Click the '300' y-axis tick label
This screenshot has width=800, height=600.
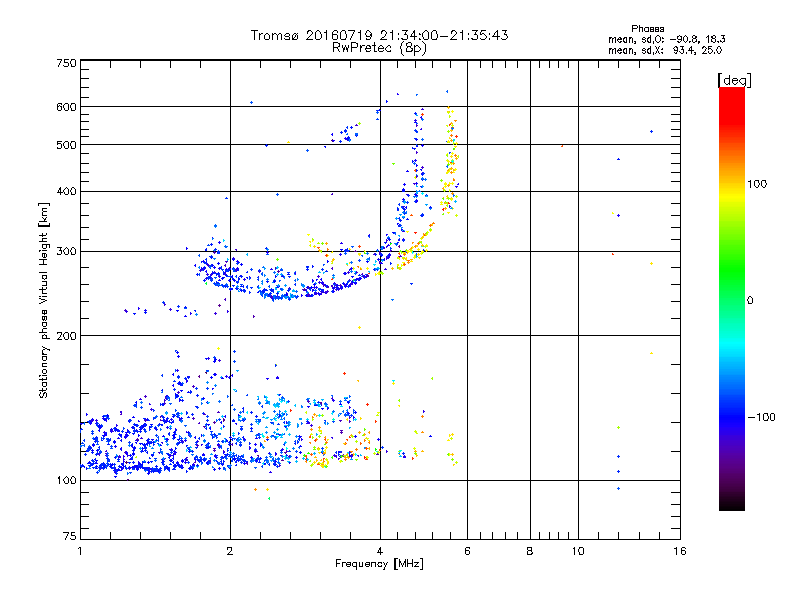pyautogui.click(x=66, y=252)
